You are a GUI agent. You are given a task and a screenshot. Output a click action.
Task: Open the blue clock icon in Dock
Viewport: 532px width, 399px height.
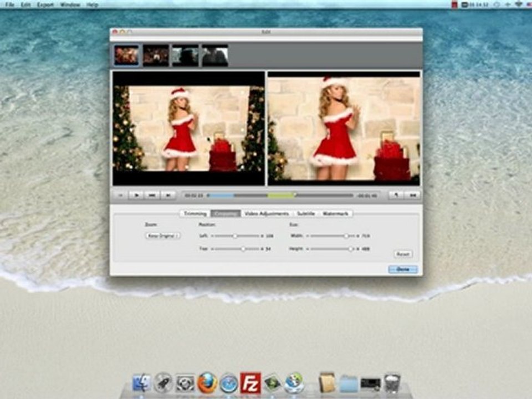coord(229,383)
